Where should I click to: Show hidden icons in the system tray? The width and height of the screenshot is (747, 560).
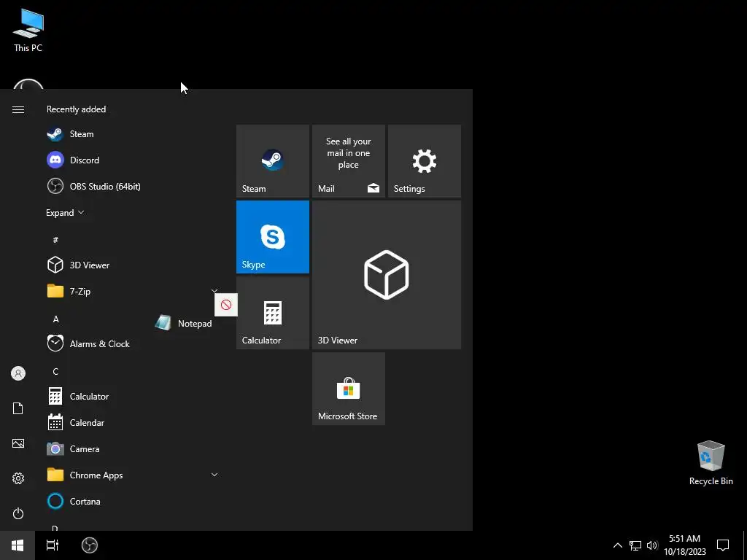click(617, 545)
